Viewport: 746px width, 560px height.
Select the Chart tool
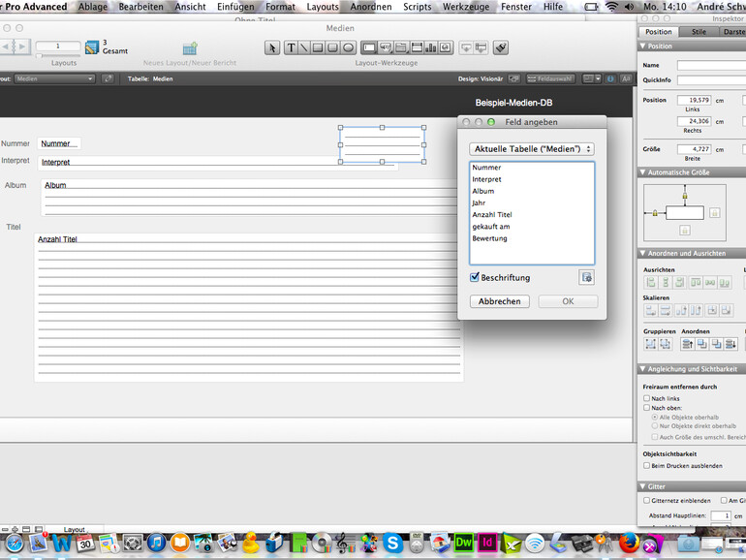(430, 47)
